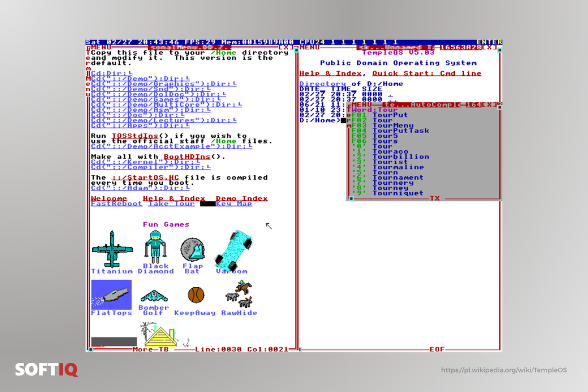Open Quick Start: Cmd line link

[427, 73]
